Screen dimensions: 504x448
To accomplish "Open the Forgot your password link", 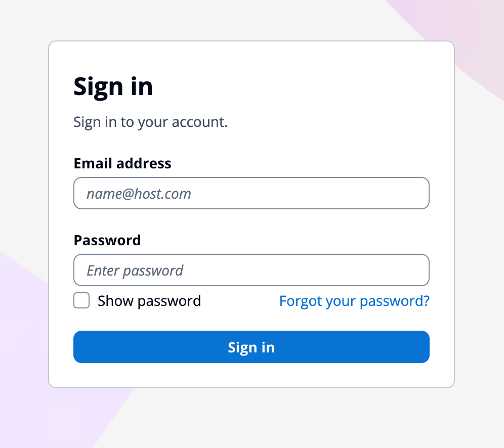I will [x=354, y=301].
